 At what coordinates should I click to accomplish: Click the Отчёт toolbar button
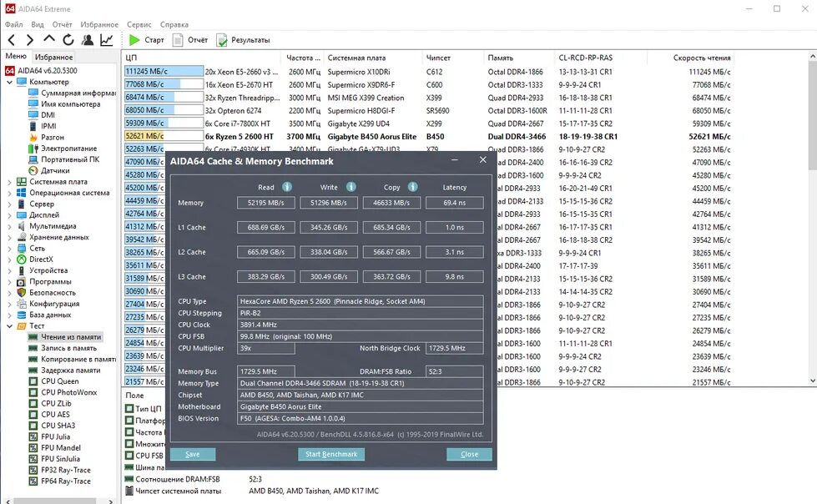coord(190,39)
